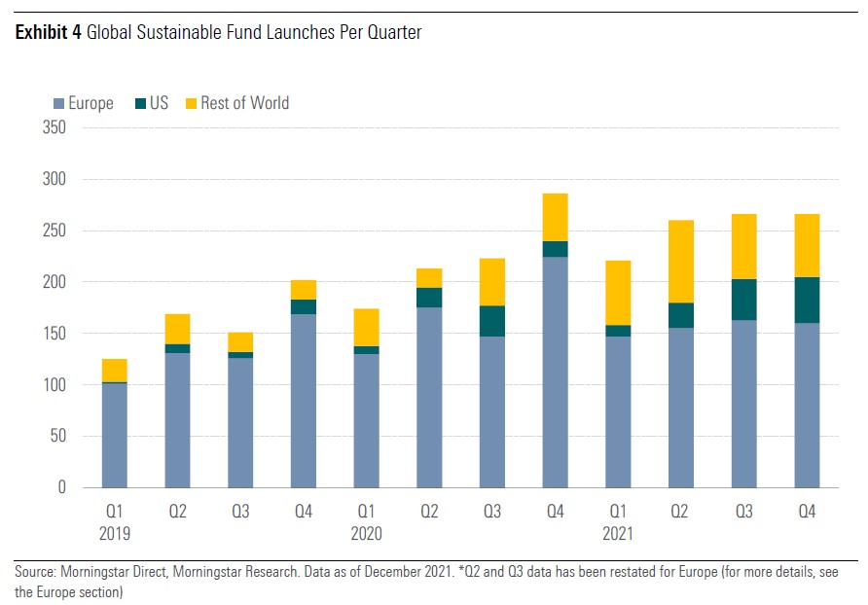Click the '2021' year label on x-axis
This screenshot has width=868, height=605.
click(x=618, y=533)
